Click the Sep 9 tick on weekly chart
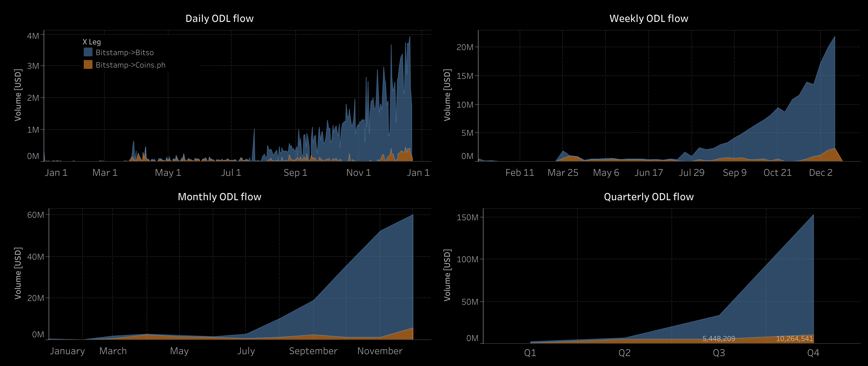This screenshot has height=366, width=868. point(735,173)
